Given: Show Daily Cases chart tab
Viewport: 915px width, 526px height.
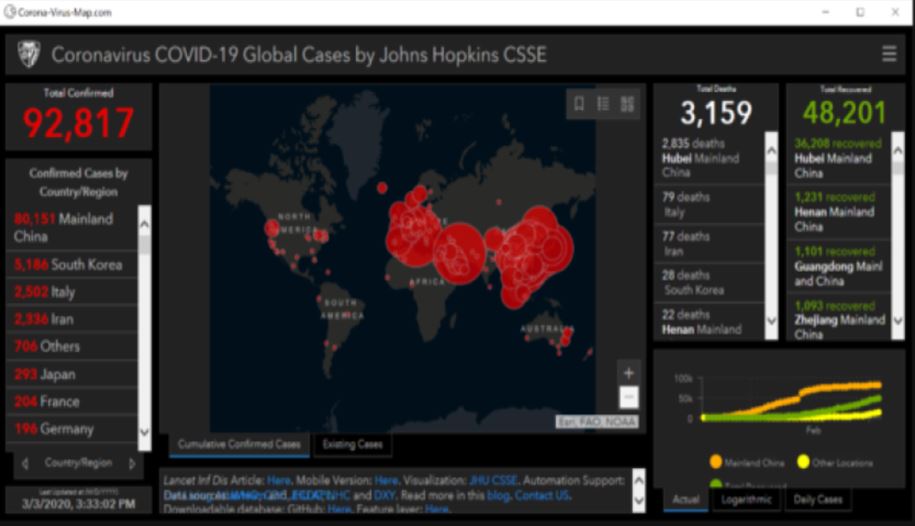Looking at the screenshot, I should tap(816, 499).
